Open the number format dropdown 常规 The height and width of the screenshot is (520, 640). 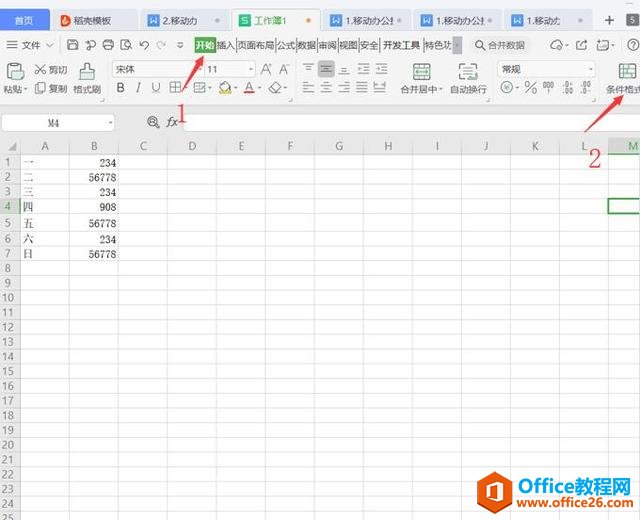(590, 69)
